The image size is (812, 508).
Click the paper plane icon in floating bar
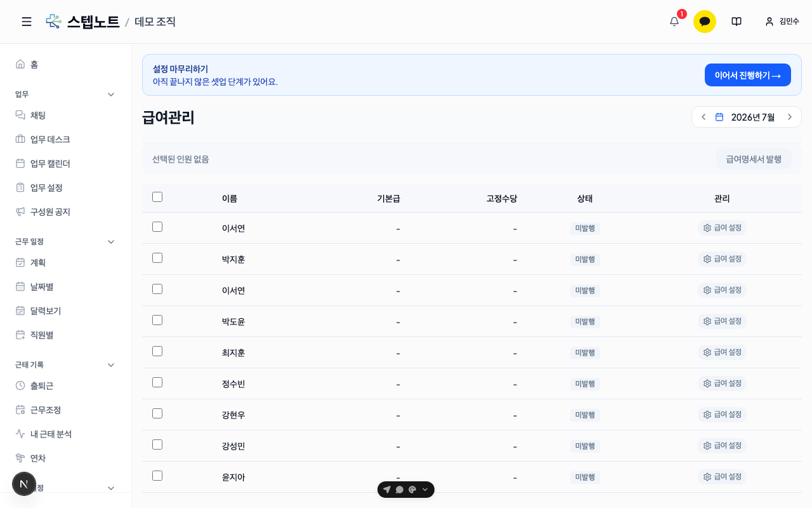(387, 490)
